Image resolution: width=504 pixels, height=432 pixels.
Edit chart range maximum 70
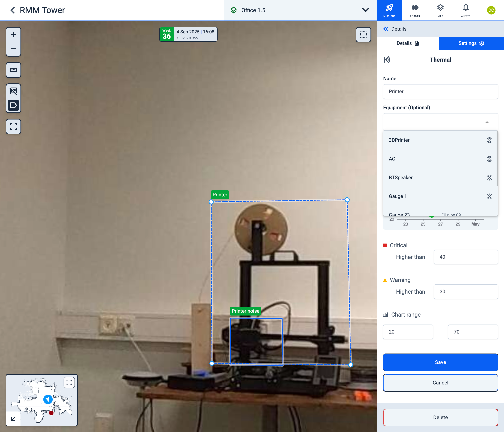pyautogui.click(x=473, y=332)
